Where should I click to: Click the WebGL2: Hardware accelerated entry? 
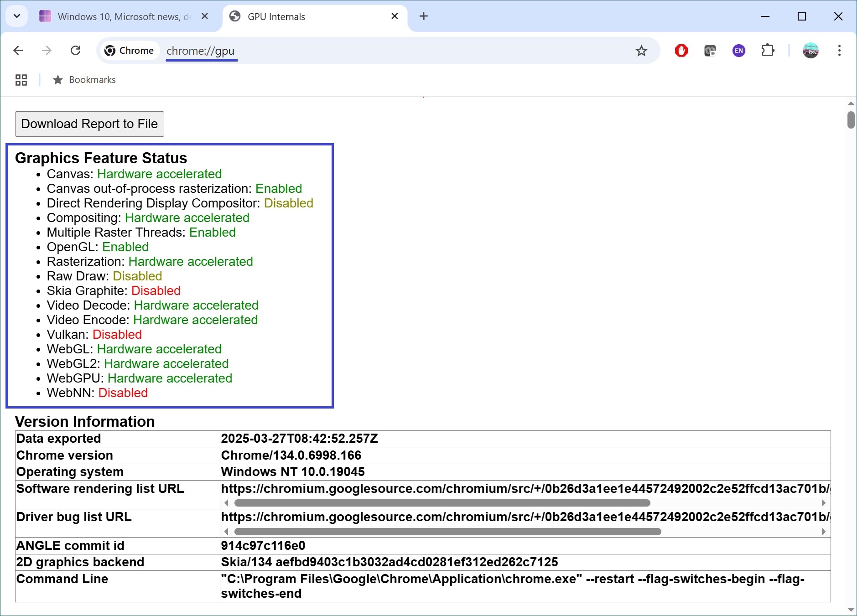138,364
